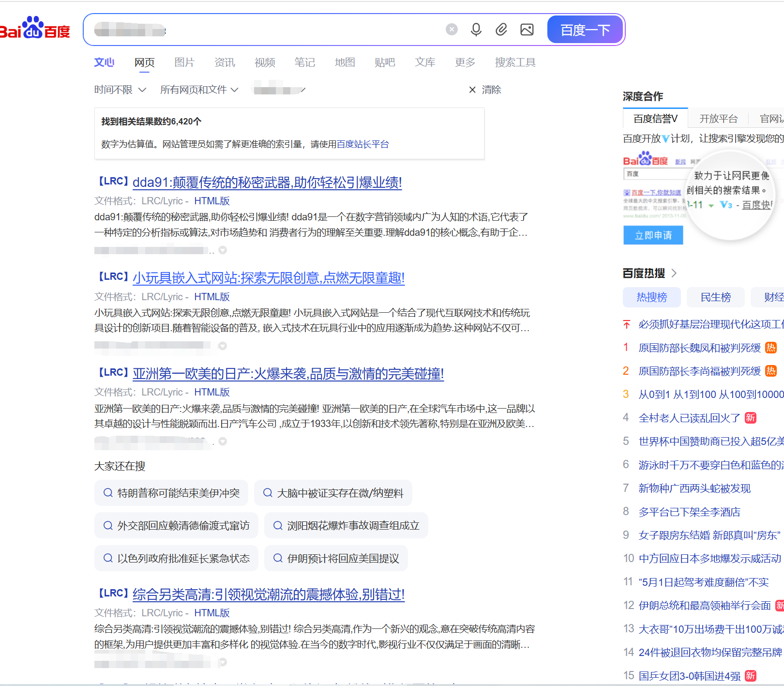Toggle 搜索工具 options
This screenshot has width=784, height=686.
pyautogui.click(x=515, y=62)
